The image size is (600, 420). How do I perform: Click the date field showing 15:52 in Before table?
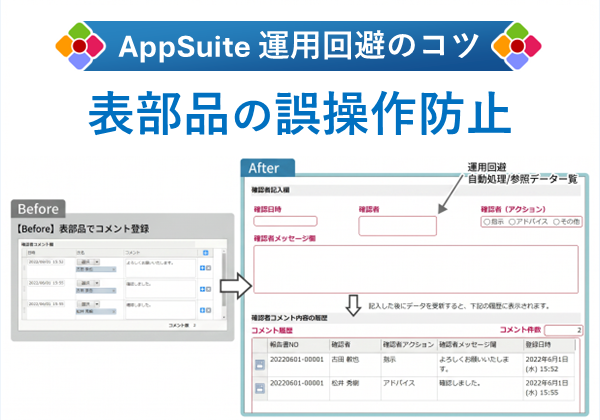tap(46, 262)
